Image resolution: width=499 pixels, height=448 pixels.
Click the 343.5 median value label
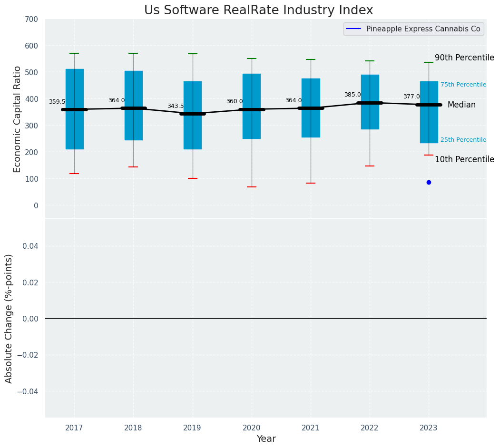coord(175,107)
